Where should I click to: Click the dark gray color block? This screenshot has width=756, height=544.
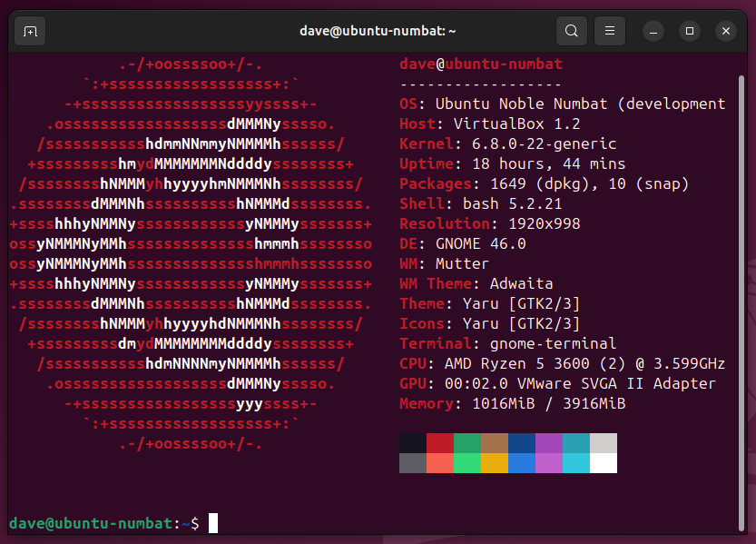[x=413, y=463]
